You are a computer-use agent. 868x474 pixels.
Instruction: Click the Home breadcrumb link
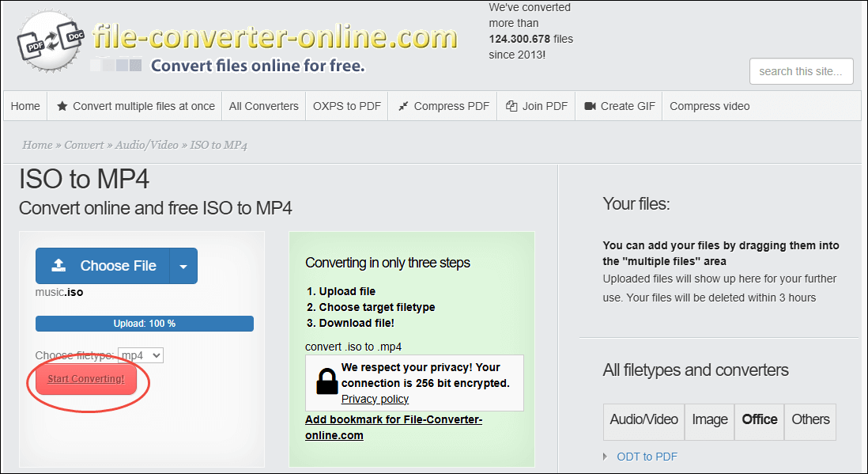(x=37, y=146)
